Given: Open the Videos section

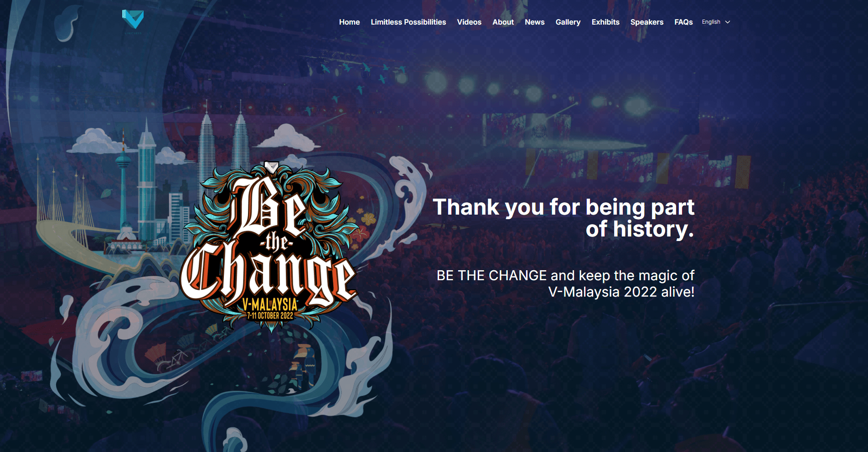Looking at the screenshot, I should coord(469,22).
